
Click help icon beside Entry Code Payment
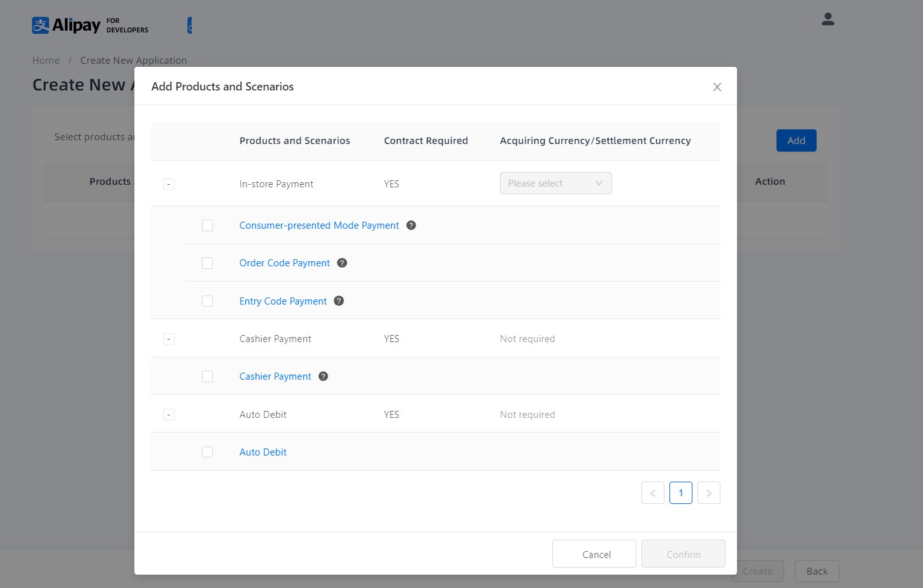pos(339,301)
